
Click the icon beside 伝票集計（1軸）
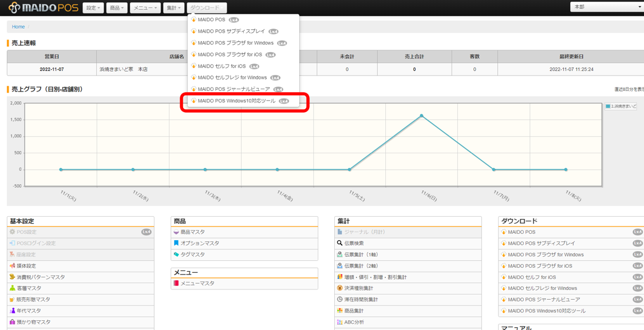(x=339, y=255)
